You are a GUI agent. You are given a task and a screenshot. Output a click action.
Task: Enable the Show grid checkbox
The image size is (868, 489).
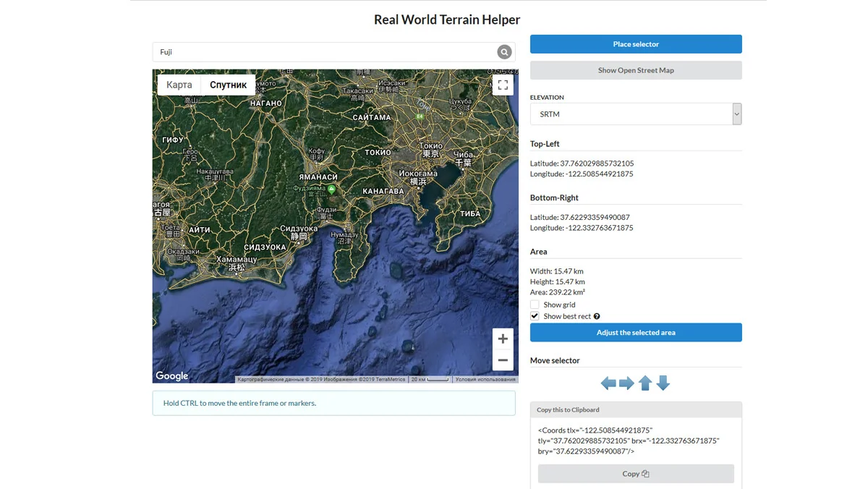click(x=535, y=305)
